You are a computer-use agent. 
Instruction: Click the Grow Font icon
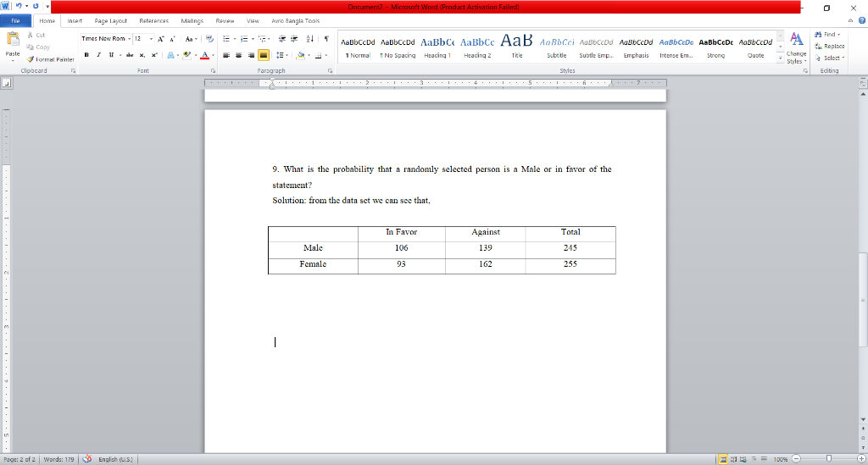click(160, 39)
